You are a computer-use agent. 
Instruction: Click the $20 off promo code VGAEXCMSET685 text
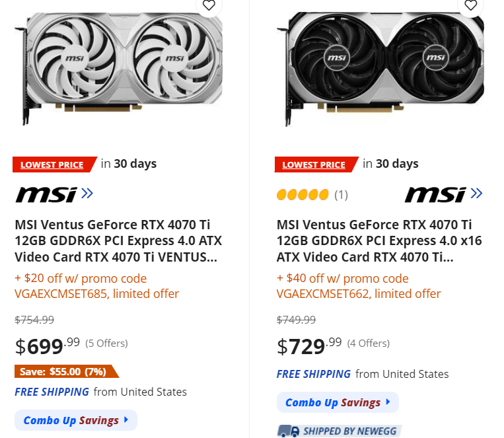[x=97, y=286]
